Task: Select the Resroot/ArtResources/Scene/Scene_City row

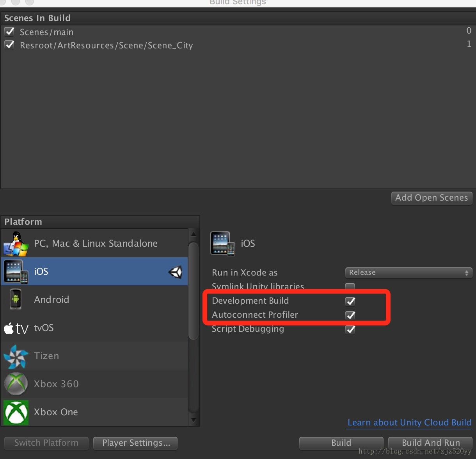Action: click(x=238, y=45)
